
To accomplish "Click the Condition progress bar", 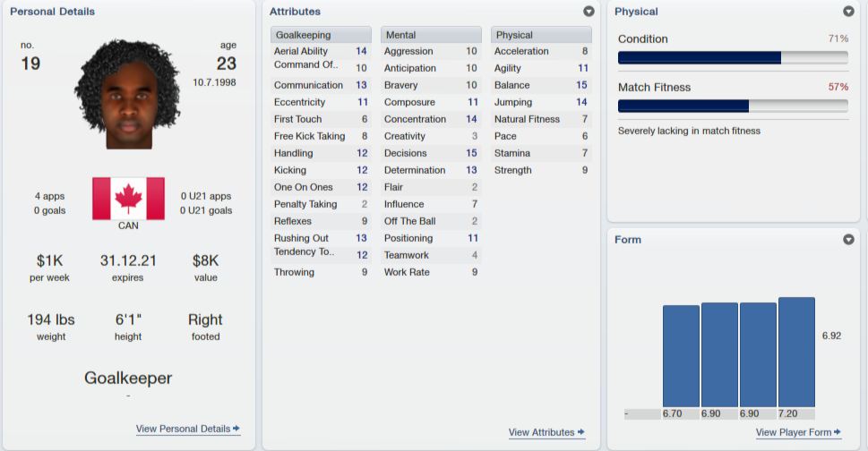I will (733, 57).
